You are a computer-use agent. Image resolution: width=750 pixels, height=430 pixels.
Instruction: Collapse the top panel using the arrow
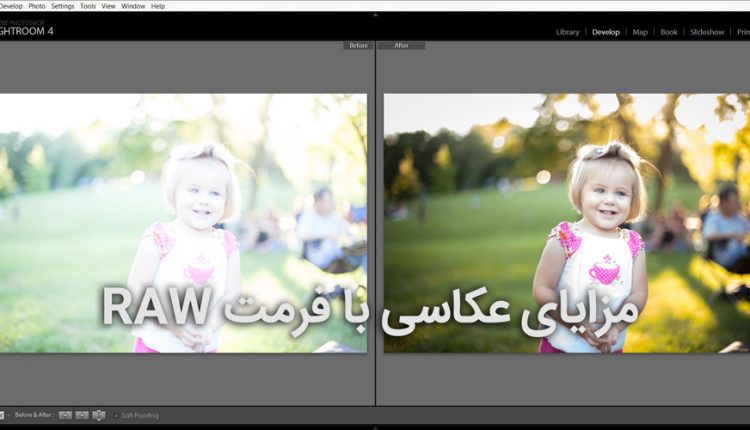[375, 16]
